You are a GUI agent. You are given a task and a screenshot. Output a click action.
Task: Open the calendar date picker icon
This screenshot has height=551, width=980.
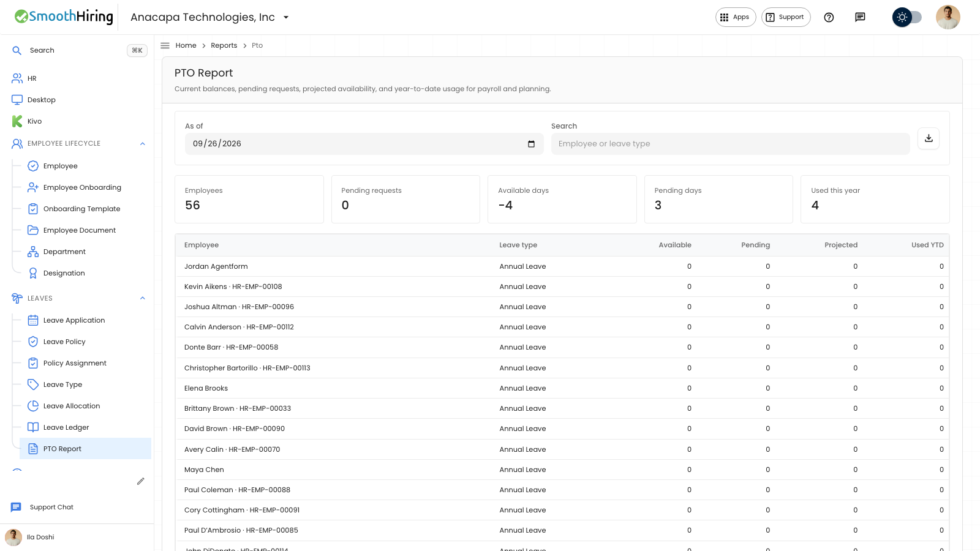click(x=531, y=144)
